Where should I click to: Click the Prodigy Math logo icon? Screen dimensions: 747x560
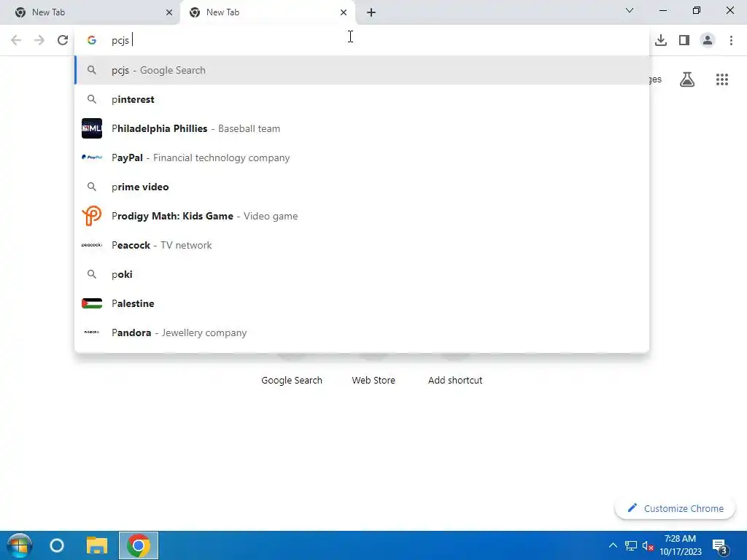coord(92,216)
